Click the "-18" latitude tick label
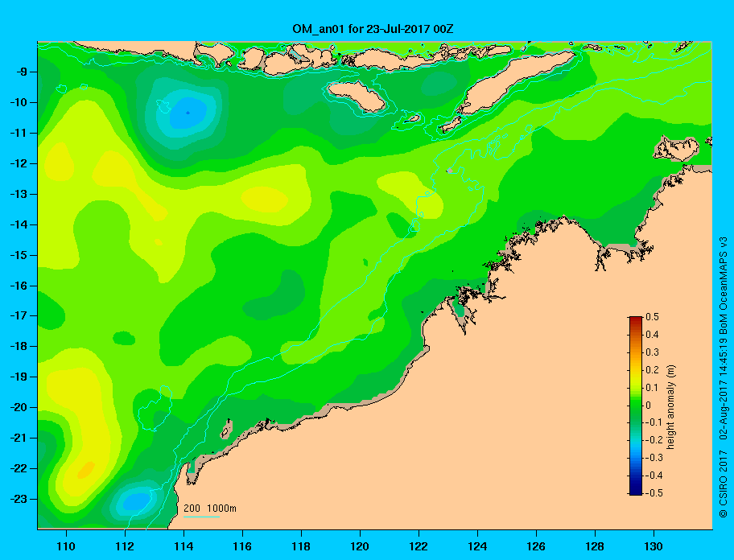Screen dimensions: 734x560 point(19,347)
